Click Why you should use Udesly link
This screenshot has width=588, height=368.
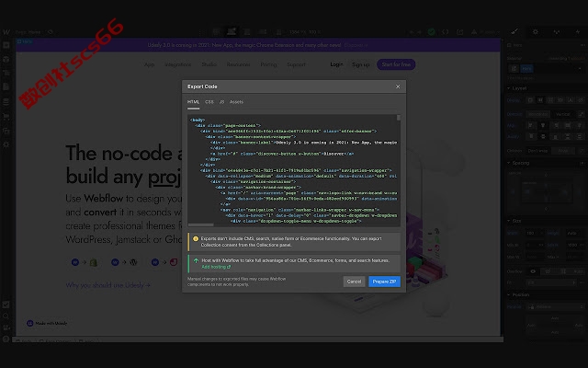pyautogui.click(x=108, y=285)
